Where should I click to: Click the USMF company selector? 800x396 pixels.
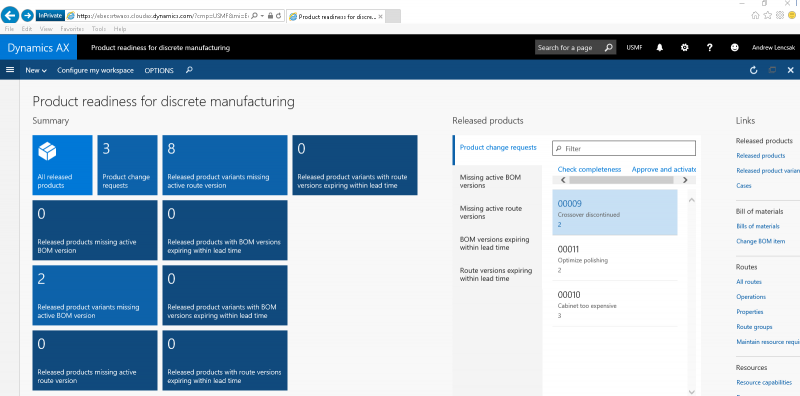click(x=634, y=47)
